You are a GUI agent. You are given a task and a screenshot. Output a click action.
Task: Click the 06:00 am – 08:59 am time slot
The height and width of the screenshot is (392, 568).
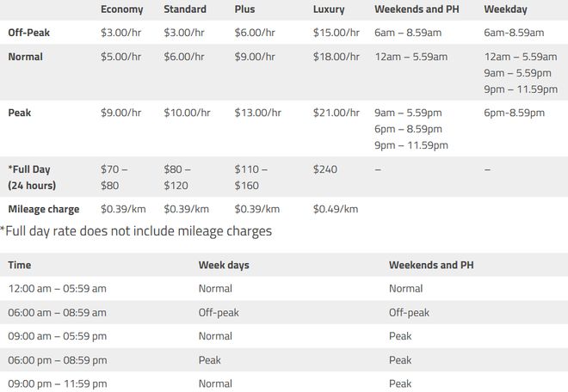[58, 312]
